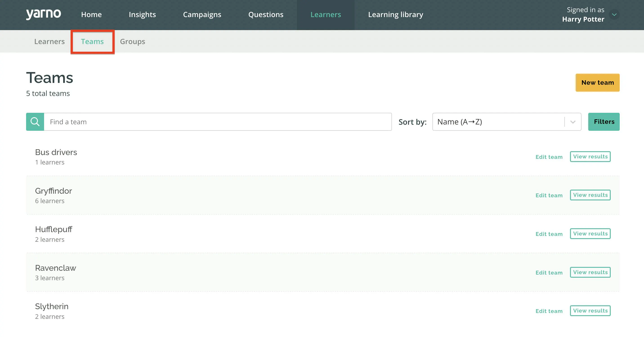The width and height of the screenshot is (644, 337).
Task: View results for Bus drivers
Action: (590, 157)
